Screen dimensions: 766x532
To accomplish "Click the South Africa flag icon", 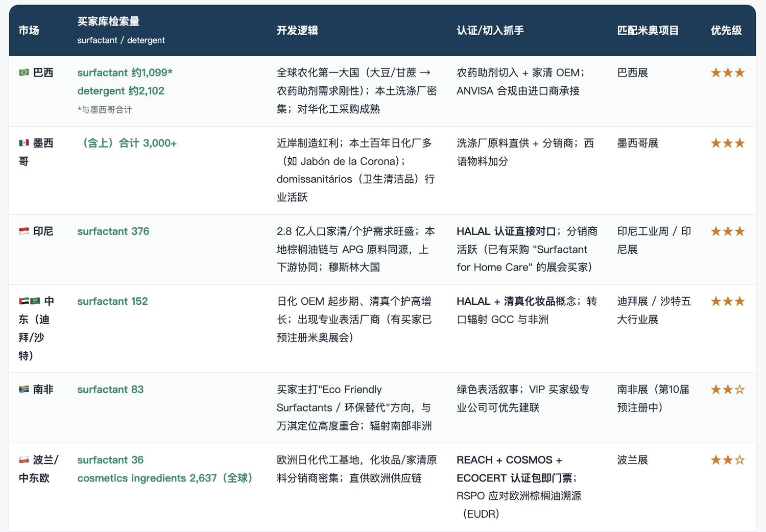I will pyautogui.click(x=23, y=390).
